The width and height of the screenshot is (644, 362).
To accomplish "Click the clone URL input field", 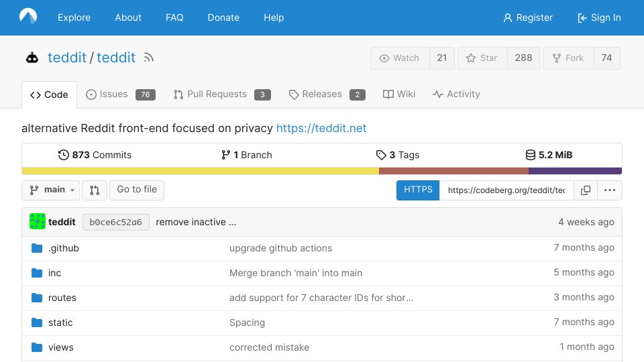I will point(506,190).
